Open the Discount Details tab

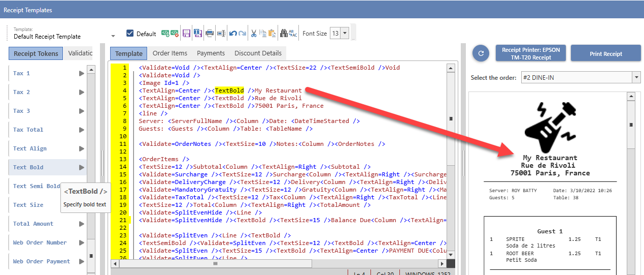[258, 53]
